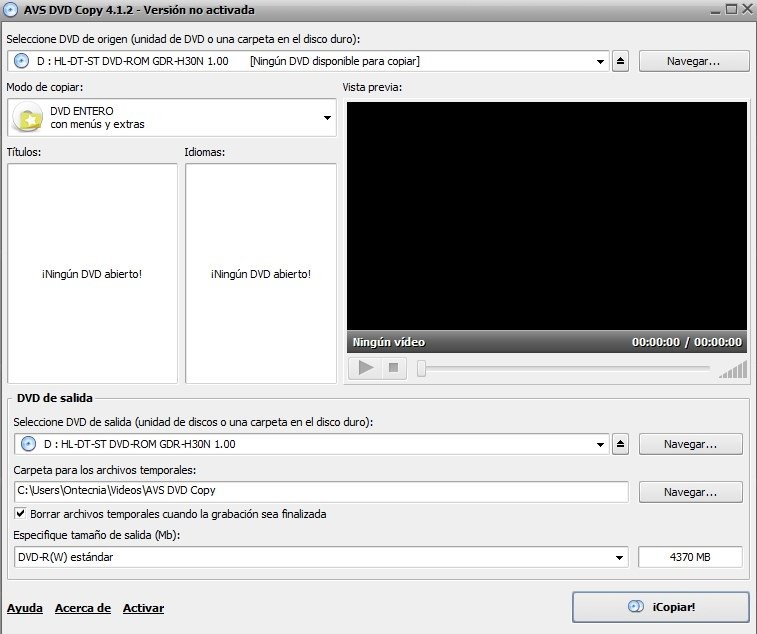757x634 pixels.
Task: Click Navegar button for output DVD
Action: [690, 444]
